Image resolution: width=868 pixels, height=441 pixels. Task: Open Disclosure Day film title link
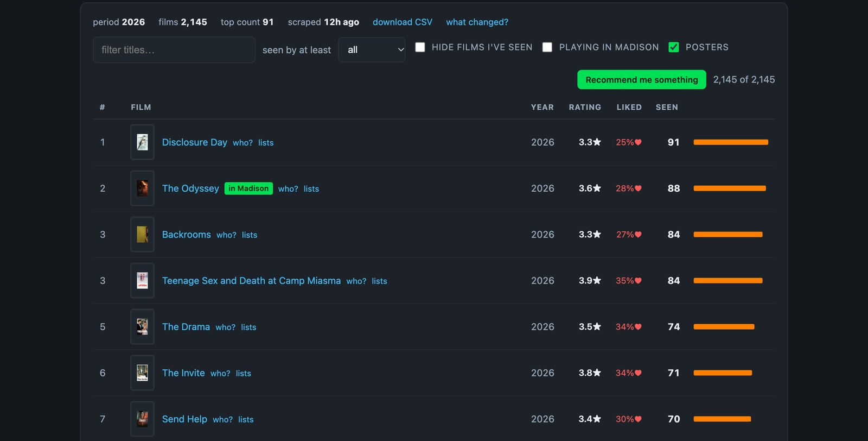point(195,142)
